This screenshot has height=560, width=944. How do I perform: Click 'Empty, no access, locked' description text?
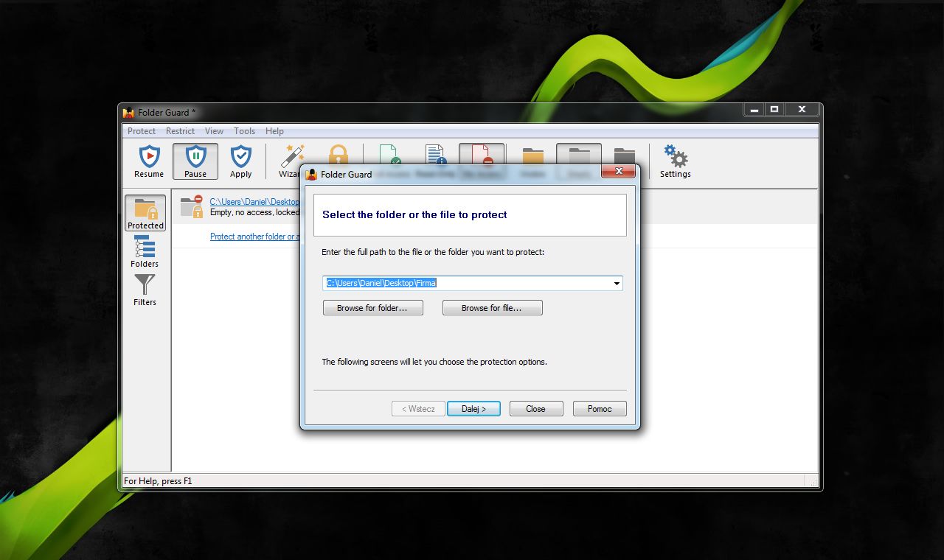(254, 212)
